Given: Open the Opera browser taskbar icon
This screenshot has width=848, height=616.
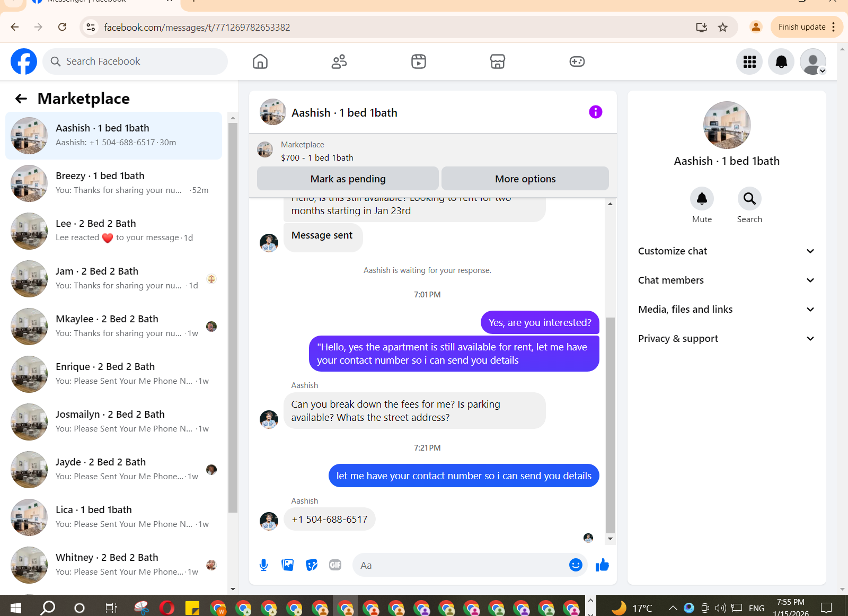Looking at the screenshot, I should [x=166, y=608].
